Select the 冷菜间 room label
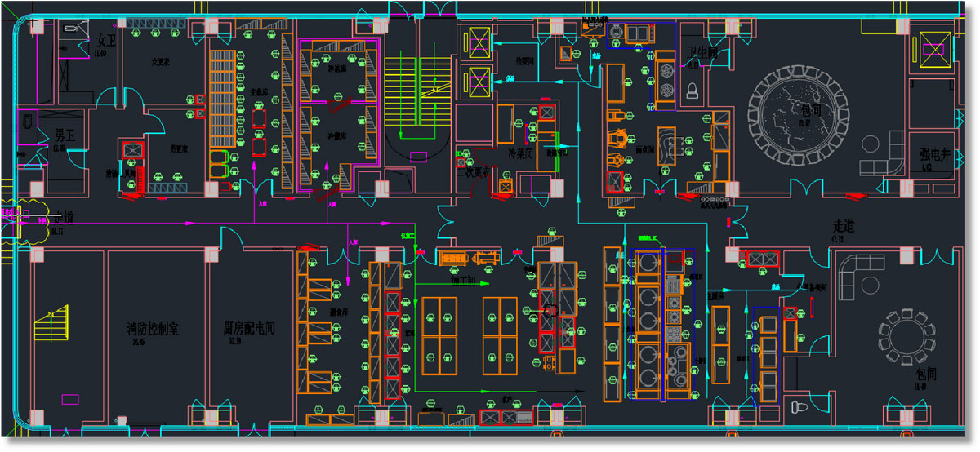The image size is (980, 452). tap(520, 153)
